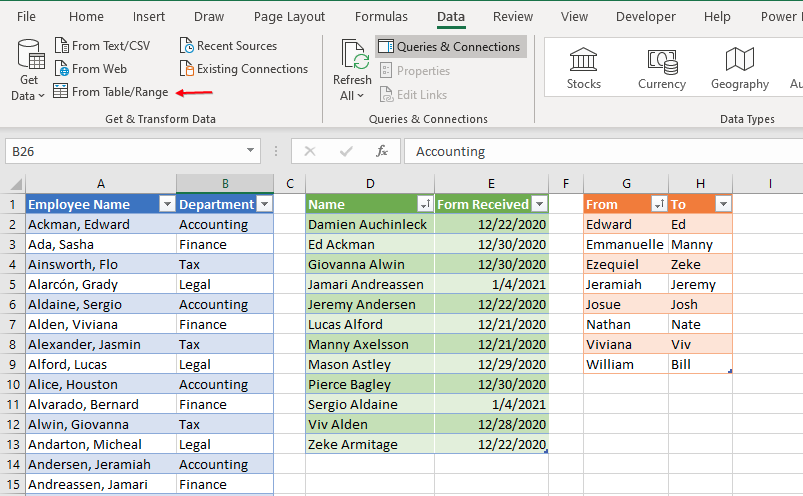Screen dimensions: 803x496
Task: Click From Text/CSV import icon
Action: (x=62, y=46)
